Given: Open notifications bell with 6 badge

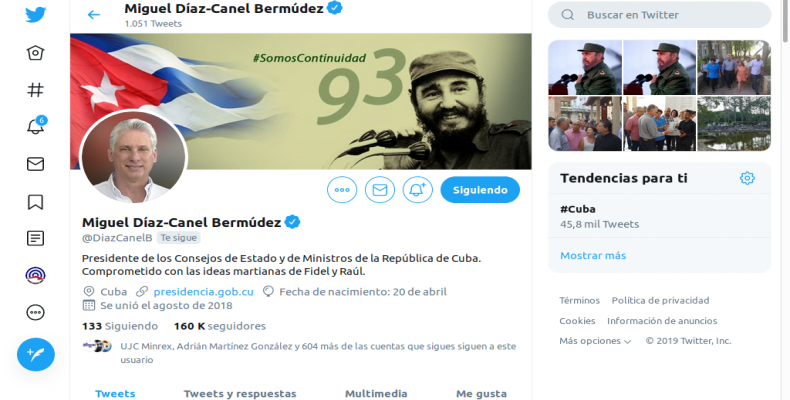Looking at the screenshot, I should 35,126.
